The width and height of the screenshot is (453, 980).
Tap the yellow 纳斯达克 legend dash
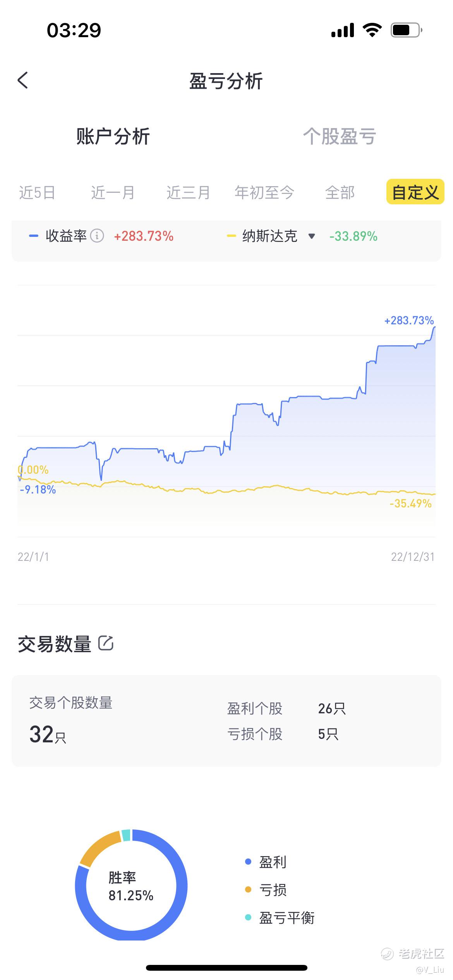[231, 236]
